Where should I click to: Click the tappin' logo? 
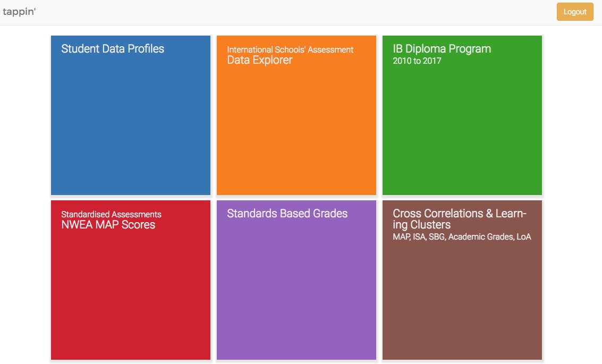coord(19,11)
